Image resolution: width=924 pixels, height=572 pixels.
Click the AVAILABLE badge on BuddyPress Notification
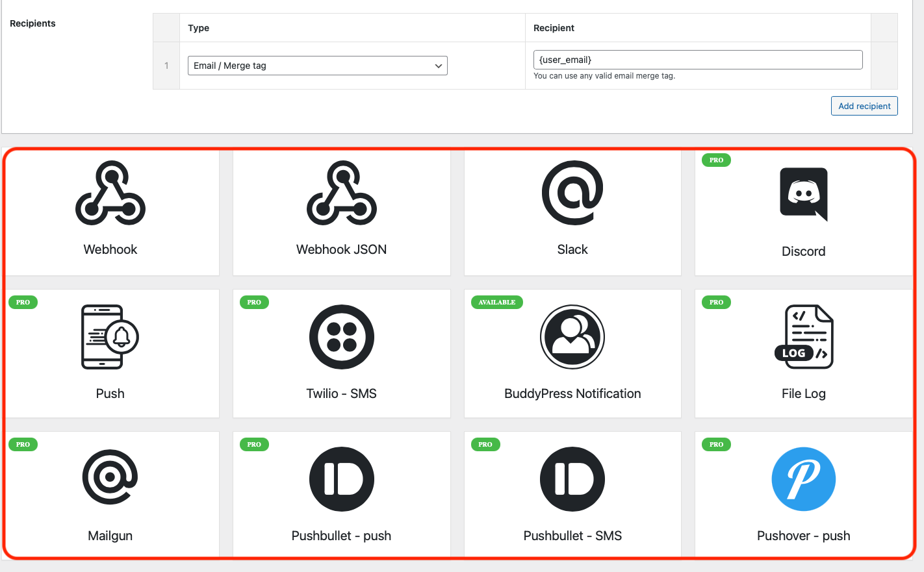tap(496, 302)
